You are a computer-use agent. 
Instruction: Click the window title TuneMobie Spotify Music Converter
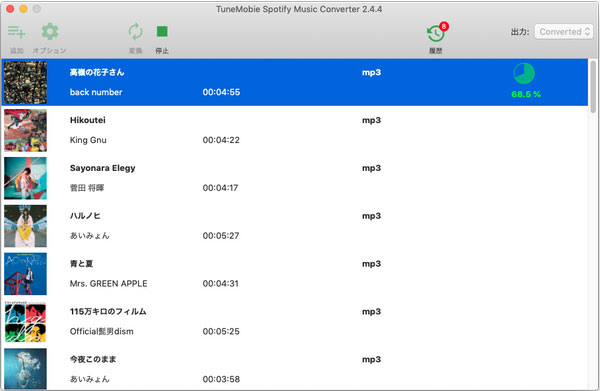[299, 9]
